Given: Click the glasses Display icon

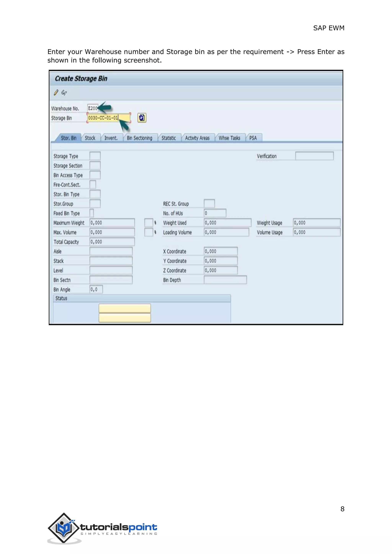Looking at the screenshot, I should [64, 92].
